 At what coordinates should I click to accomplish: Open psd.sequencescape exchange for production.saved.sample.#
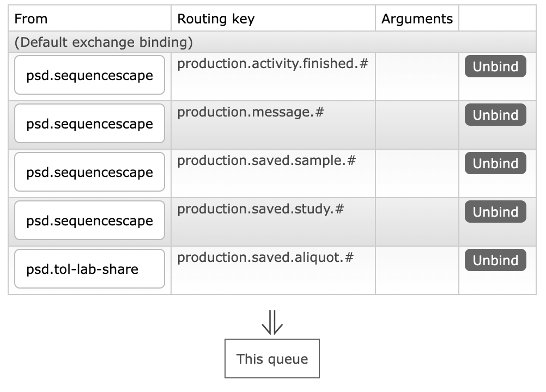click(x=89, y=172)
